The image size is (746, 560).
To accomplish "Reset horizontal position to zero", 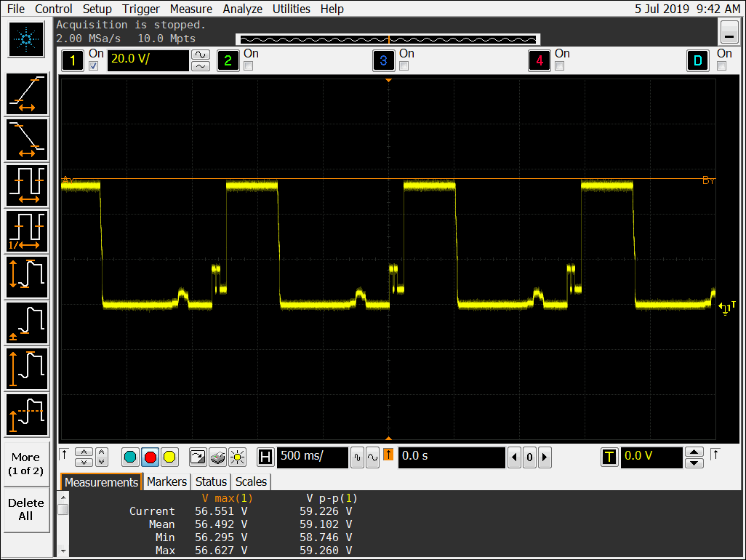I will tap(529, 457).
